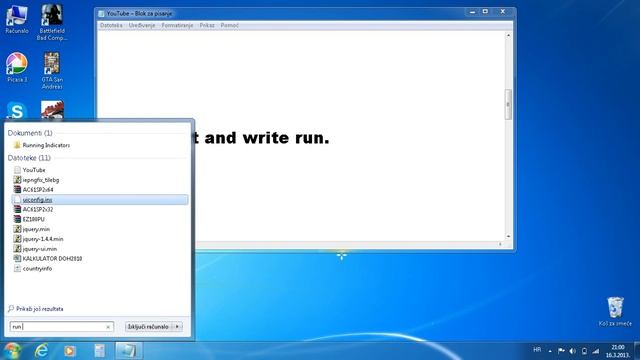The width and height of the screenshot is (640, 360).
Task: Show hidden tray icons arrow
Action: [550, 351]
